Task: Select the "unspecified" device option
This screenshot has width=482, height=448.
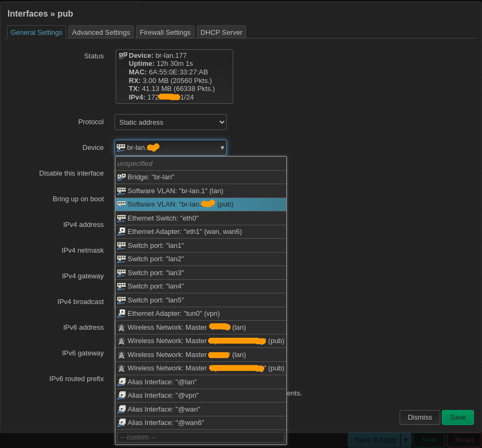Action: [x=201, y=163]
